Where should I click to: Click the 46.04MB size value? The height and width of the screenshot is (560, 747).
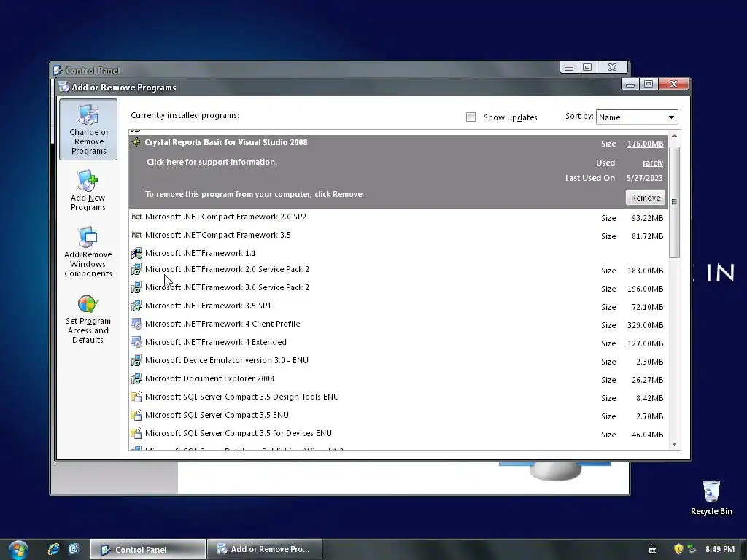click(648, 435)
